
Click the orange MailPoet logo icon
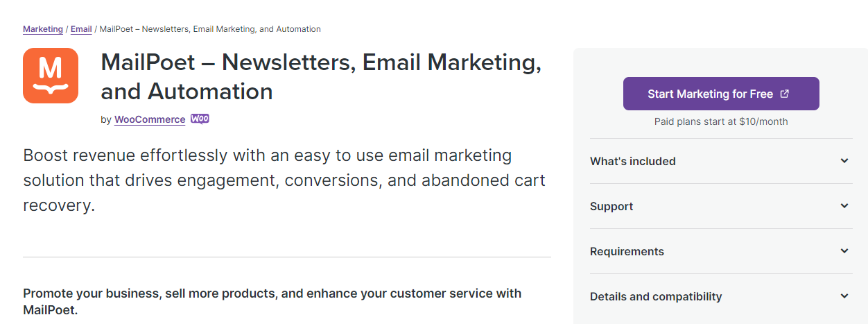click(x=51, y=76)
